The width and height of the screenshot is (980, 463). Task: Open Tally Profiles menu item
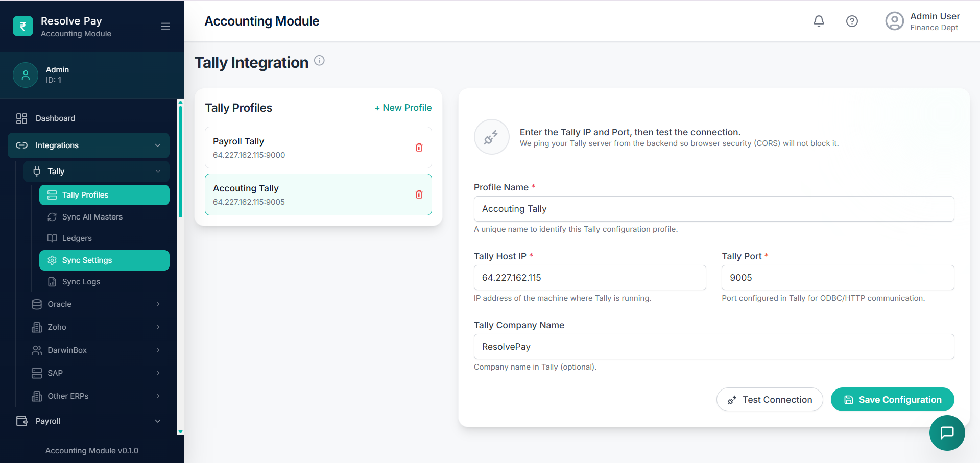104,195
